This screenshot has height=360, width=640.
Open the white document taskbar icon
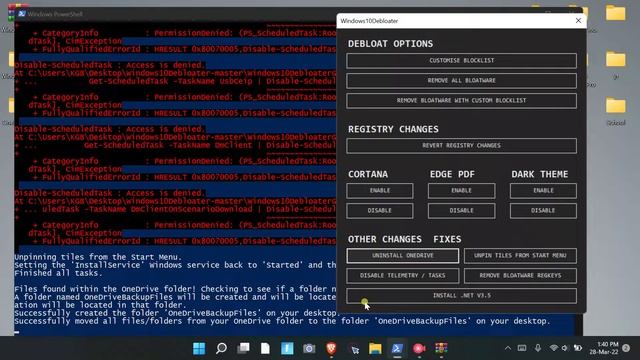pyautogui.click(x=265, y=348)
